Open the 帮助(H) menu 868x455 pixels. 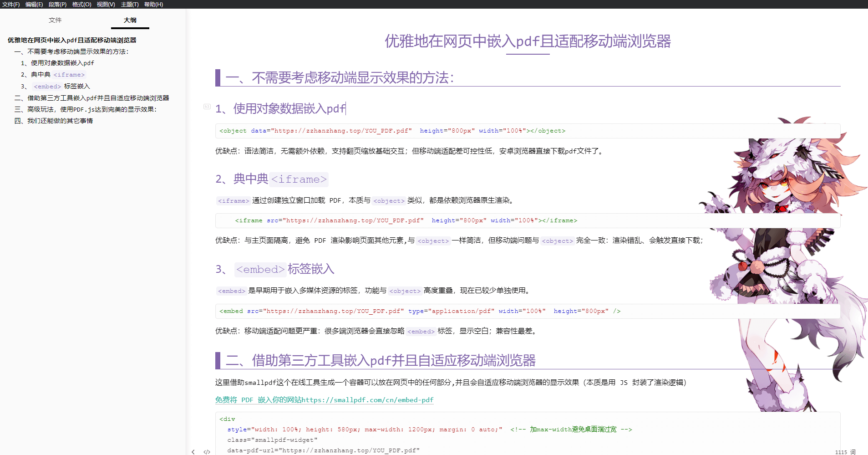click(x=153, y=5)
